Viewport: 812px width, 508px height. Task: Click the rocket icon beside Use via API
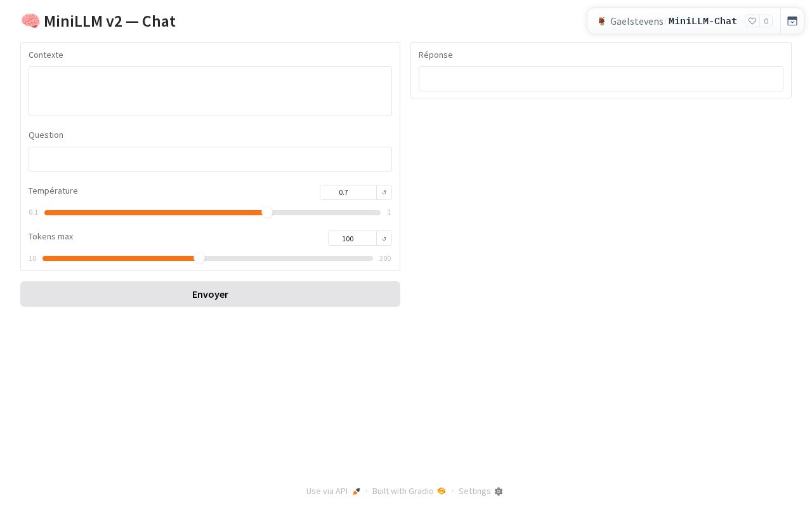(x=357, y=491)
